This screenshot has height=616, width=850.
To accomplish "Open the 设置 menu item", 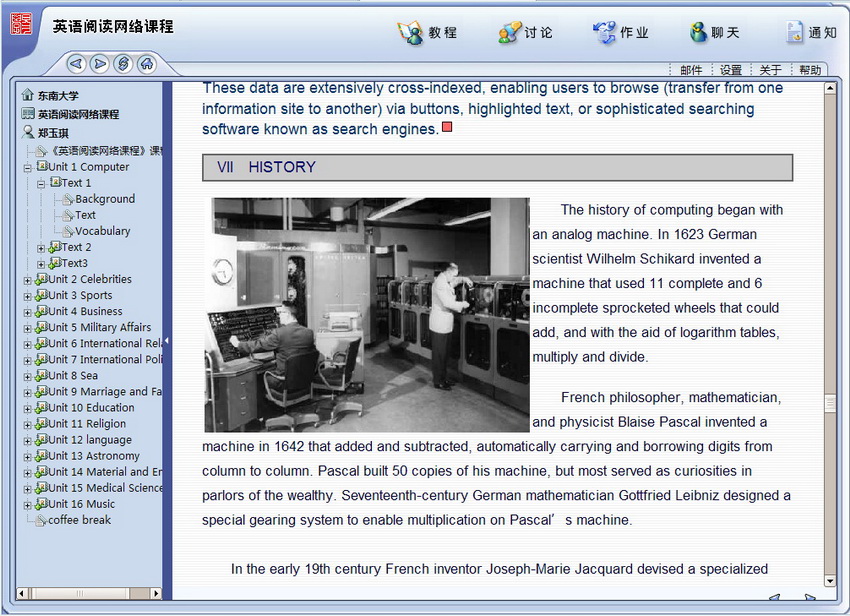I will pyautogui.click(x=731, y=70).
